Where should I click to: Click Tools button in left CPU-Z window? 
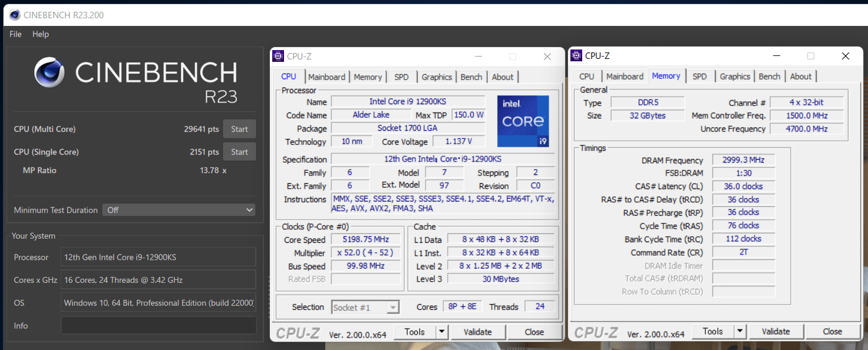415,332
